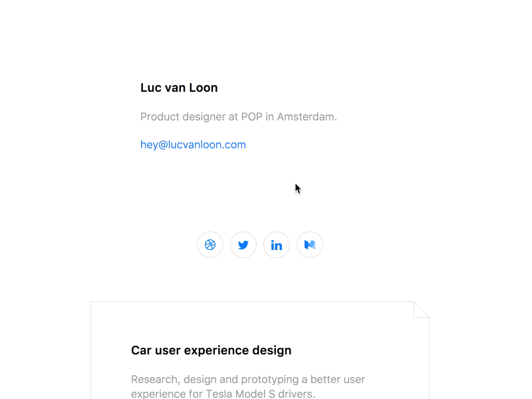Viewport: 532px width, 399px height.
Task: Click the Product designer tagline text
Action: 238,116
